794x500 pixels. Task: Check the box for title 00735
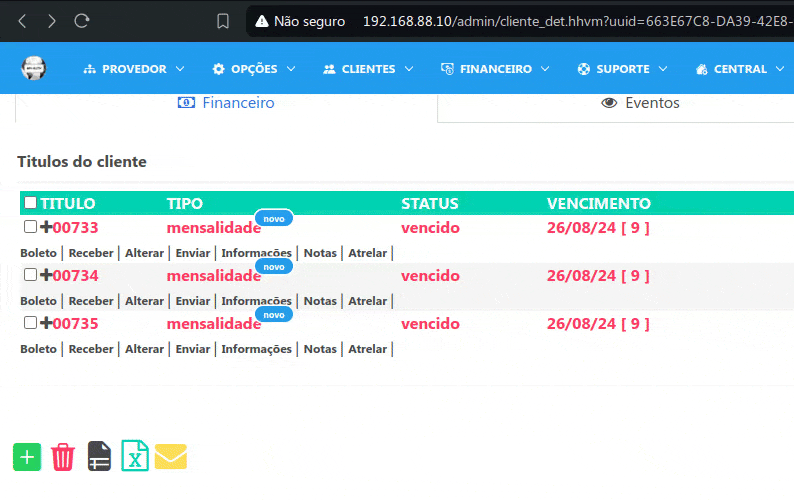[30, 323]
